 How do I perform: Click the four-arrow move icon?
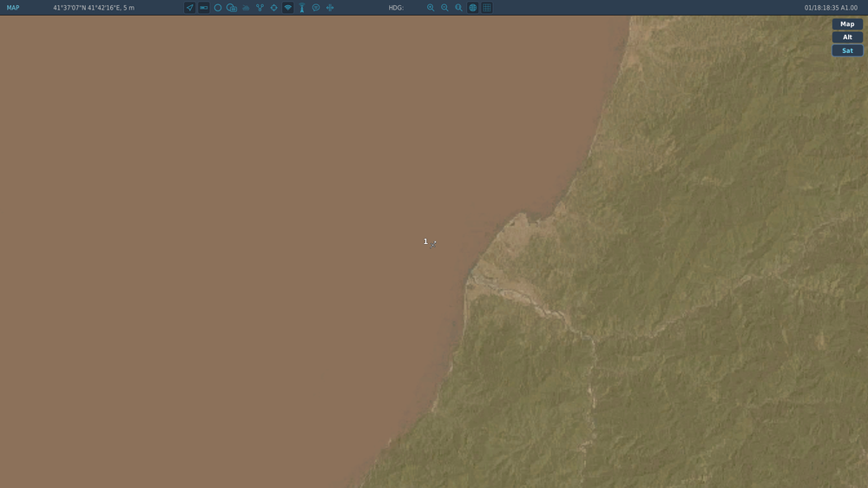point(330,8)
